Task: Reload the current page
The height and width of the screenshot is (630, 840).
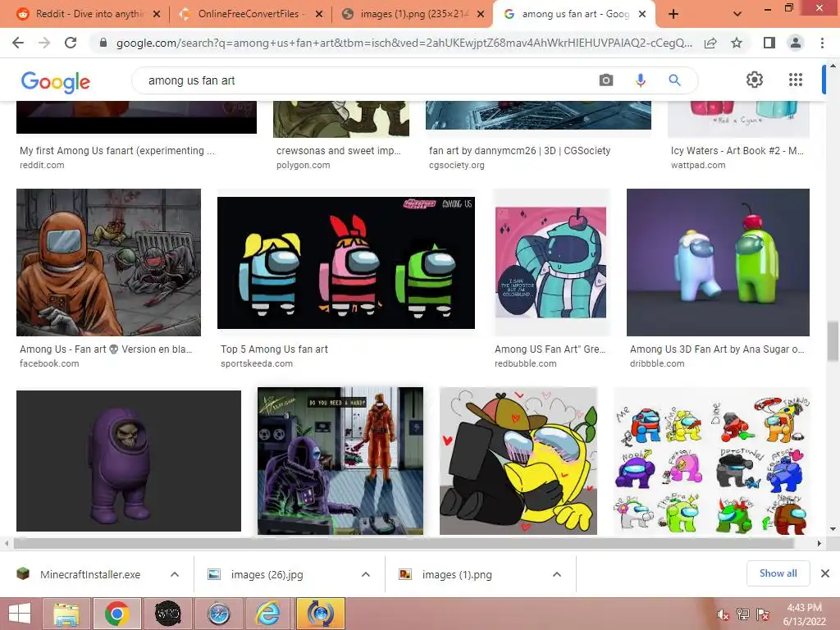Action: (71, 43)
